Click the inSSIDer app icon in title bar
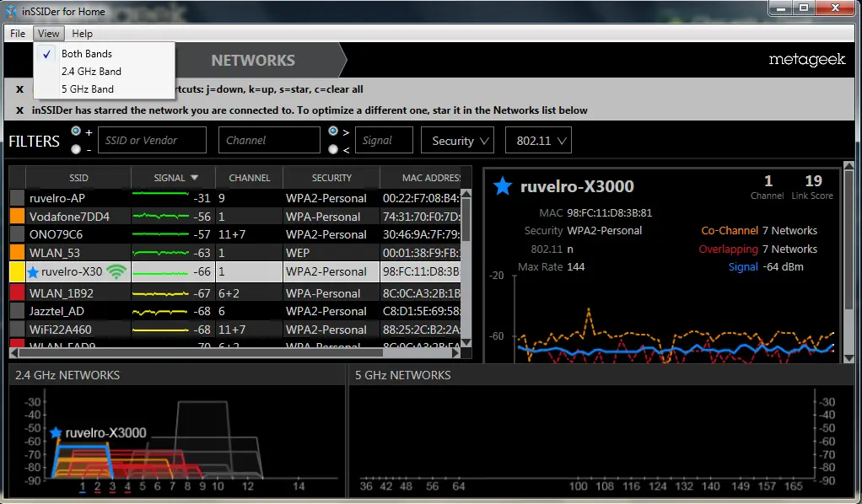The width and height of the screenshot is (862, 504). click(10, 11)
